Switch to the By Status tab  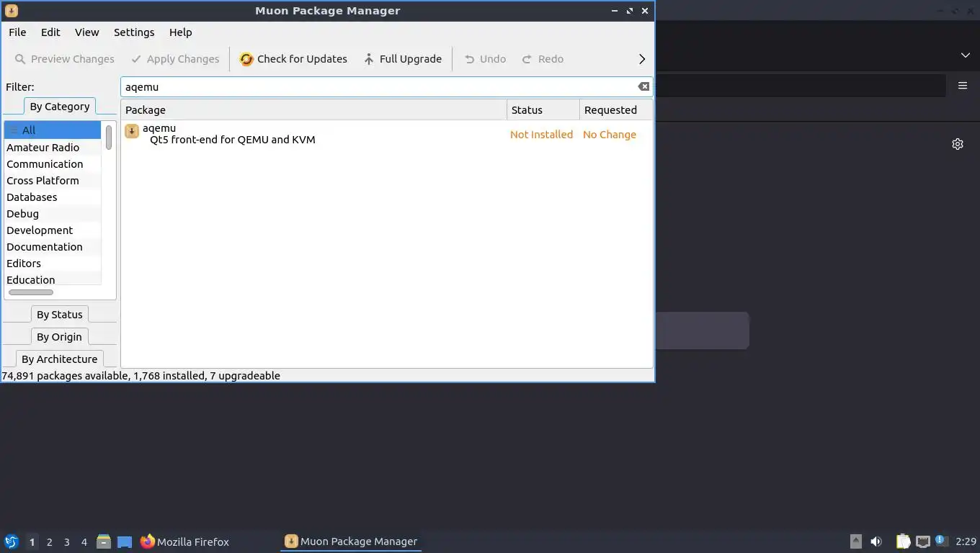[60, 315]
